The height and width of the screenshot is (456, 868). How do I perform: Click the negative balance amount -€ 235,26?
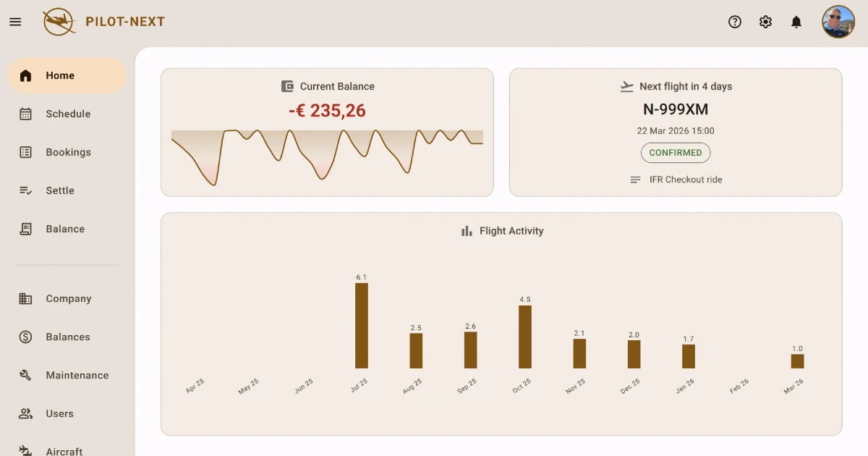coord(327,111)
